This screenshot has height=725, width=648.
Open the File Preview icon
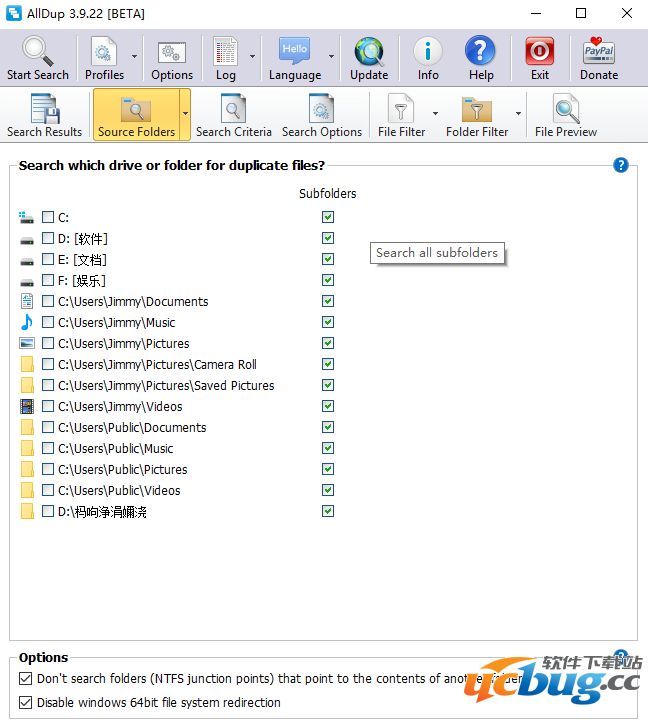coord(566,110)
